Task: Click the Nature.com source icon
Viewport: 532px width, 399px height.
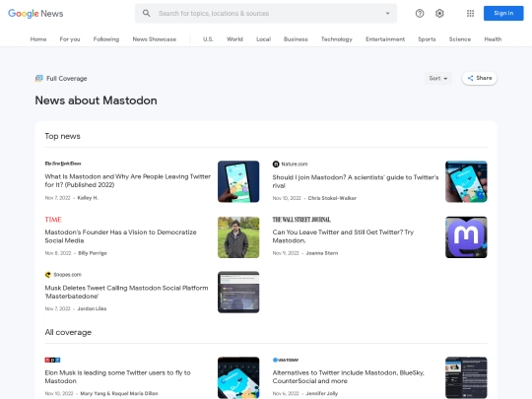Action: [x=276, y=164]
